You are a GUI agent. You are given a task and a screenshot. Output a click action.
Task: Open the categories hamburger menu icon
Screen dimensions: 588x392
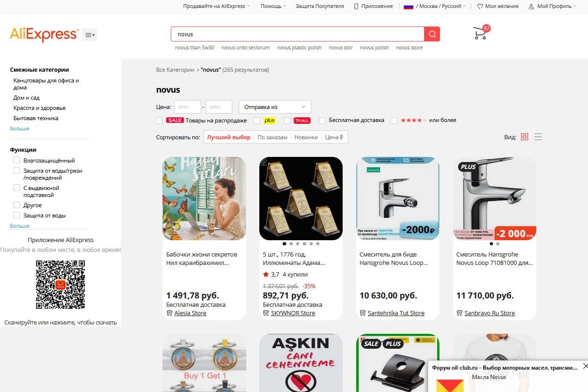90,35
